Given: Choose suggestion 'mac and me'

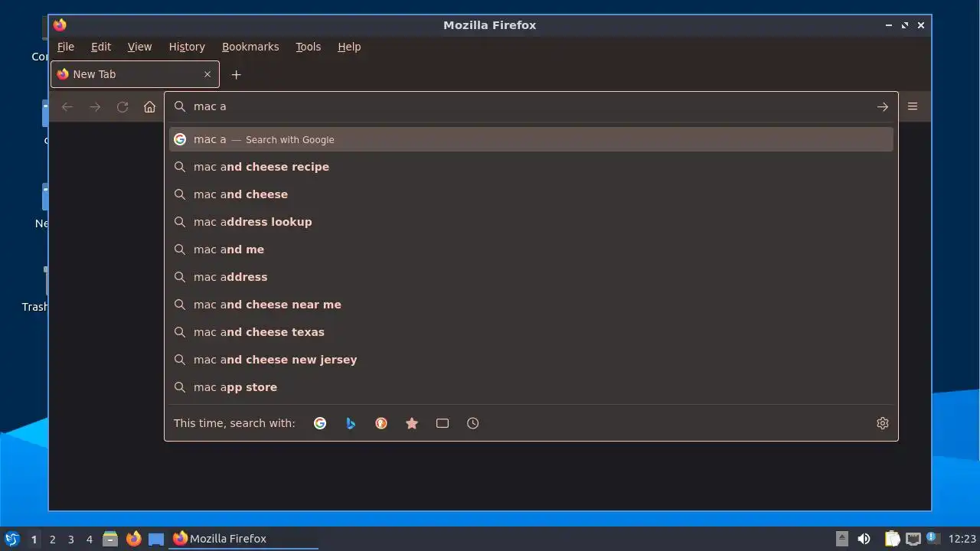Looking at the screenshot, I should click(x=531, y=249).
